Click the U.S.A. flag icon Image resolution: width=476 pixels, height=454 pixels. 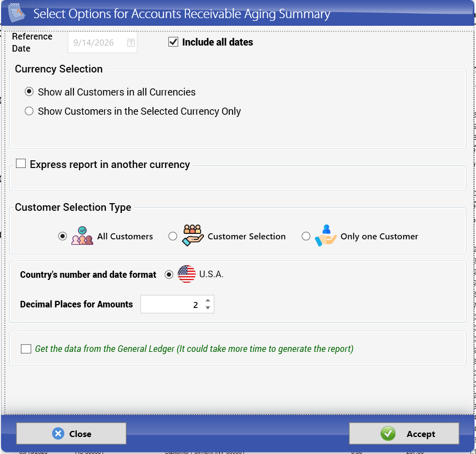(x=186, y=274)
